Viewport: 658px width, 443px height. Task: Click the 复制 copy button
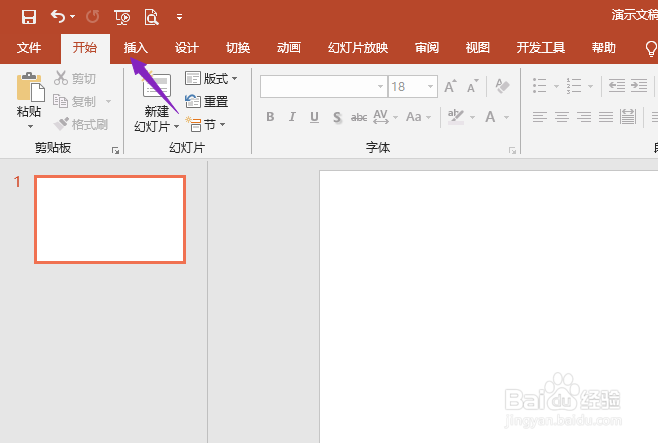point(75,101)
